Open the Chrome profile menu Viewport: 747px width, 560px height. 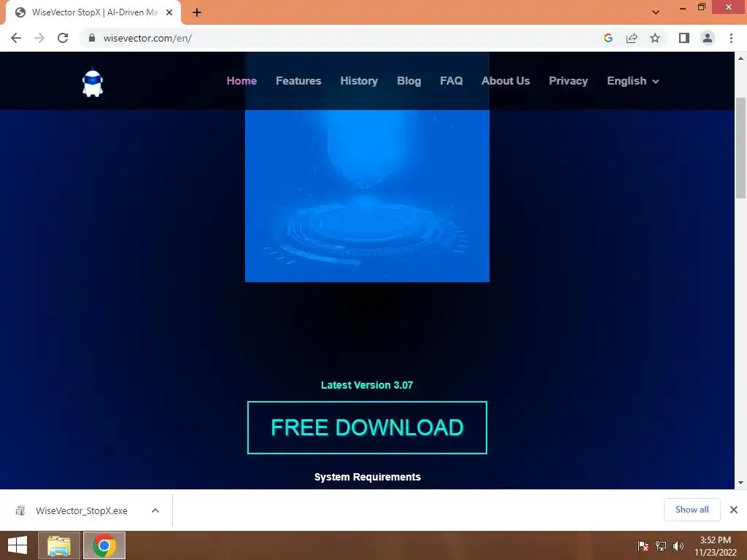coord(708,38)
